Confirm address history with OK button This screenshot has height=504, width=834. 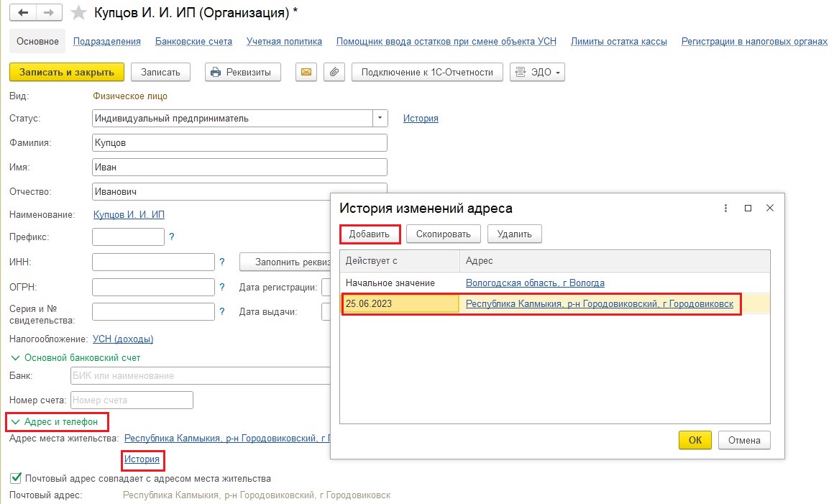[x=695, y=440]
